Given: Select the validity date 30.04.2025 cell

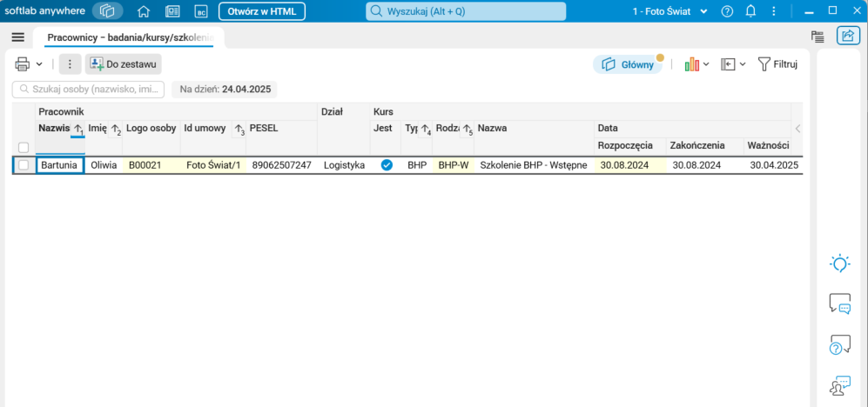Looking at the screenshot, I should (x=774, y=164).
